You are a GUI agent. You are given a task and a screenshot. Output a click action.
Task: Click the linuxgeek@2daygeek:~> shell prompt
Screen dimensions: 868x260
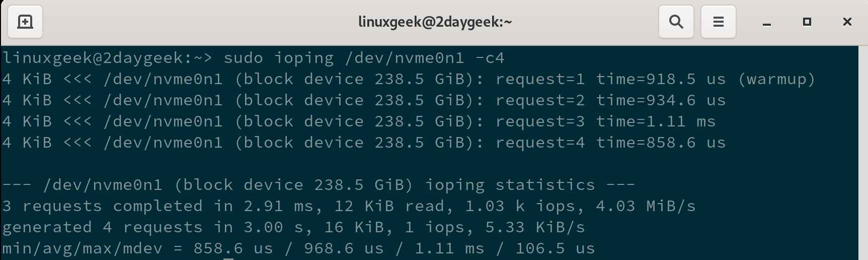click(107, 58)
